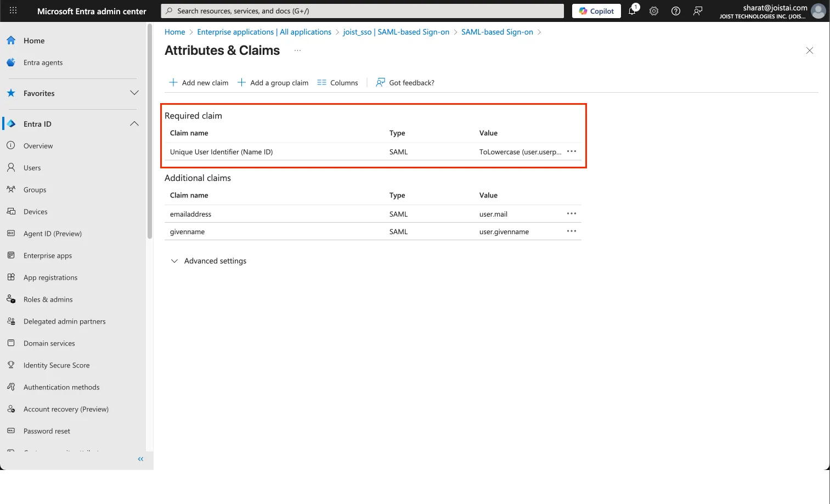Select the givenname claim row
The image size is (830, 504).
372,231
